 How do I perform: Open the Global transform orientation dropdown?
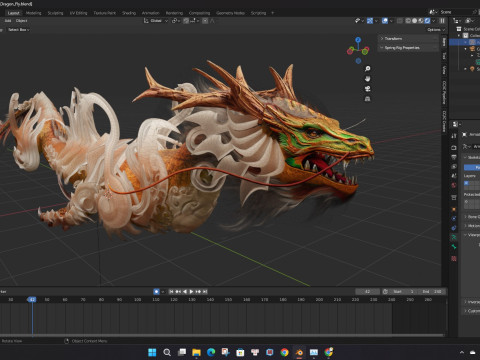156,21
